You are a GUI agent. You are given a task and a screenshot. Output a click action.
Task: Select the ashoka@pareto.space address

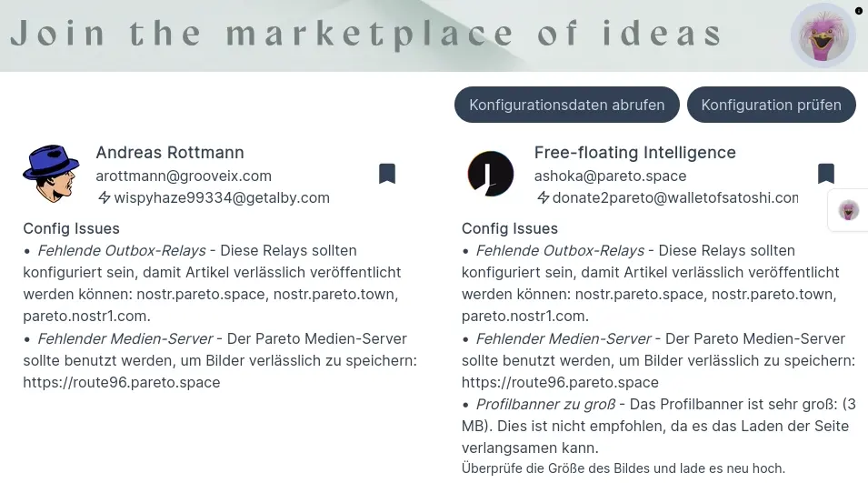point(610,176)
